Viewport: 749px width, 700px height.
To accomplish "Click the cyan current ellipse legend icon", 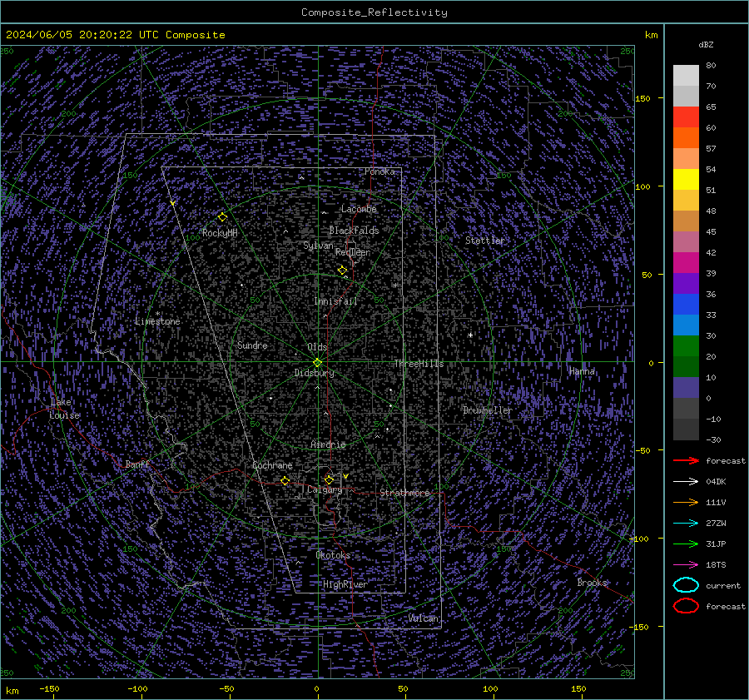I will click(686, 585).
